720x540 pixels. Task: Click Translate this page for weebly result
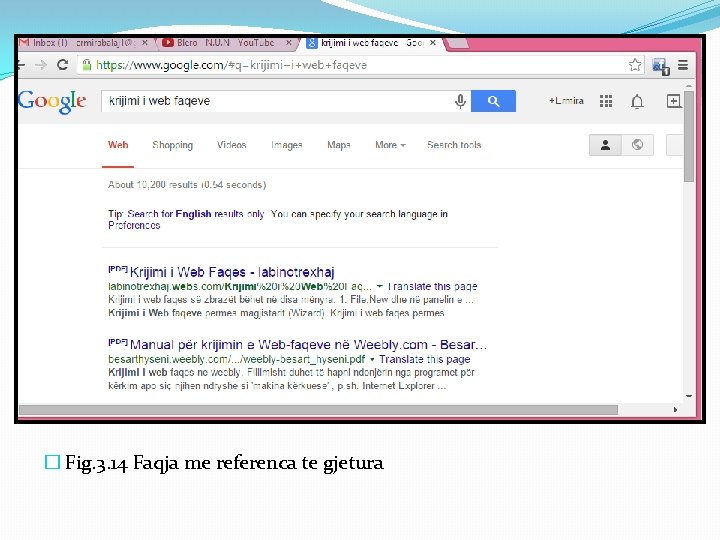click(425, 359)
